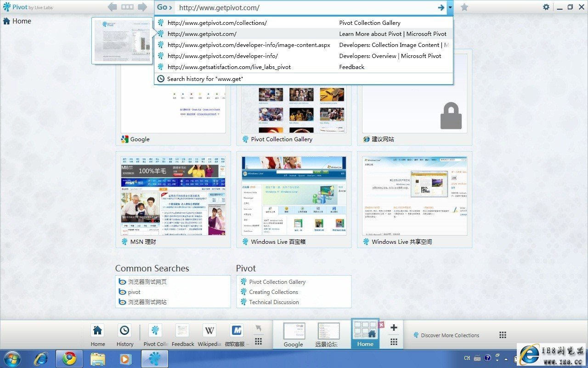588x368 pixels.
Task: Launch Internet Explorer from taskbar
Action: click(41, 359)
